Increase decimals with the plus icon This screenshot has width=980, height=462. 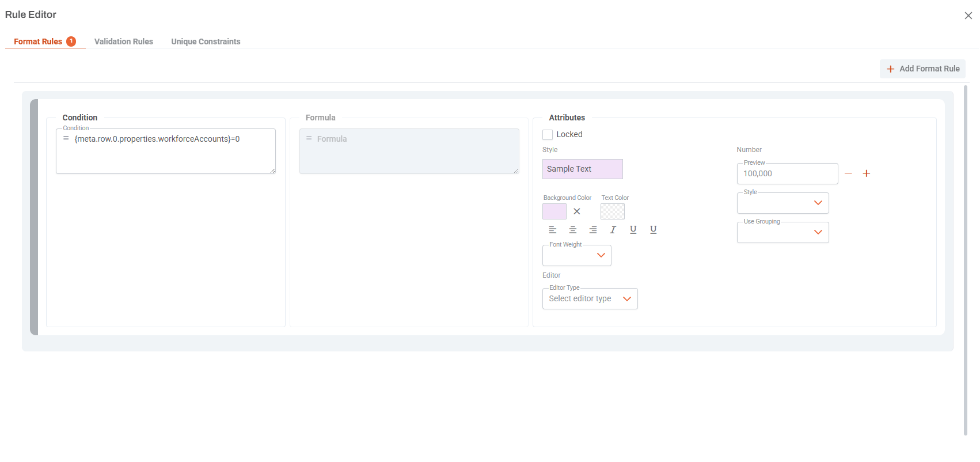[866, 173]
